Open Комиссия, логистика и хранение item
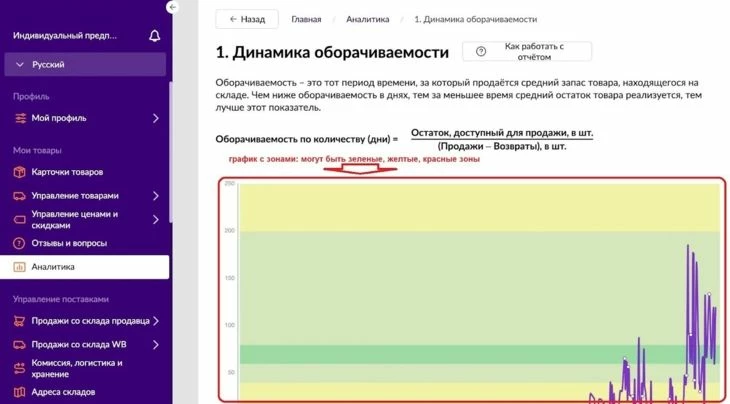 [x=77, y=369]
